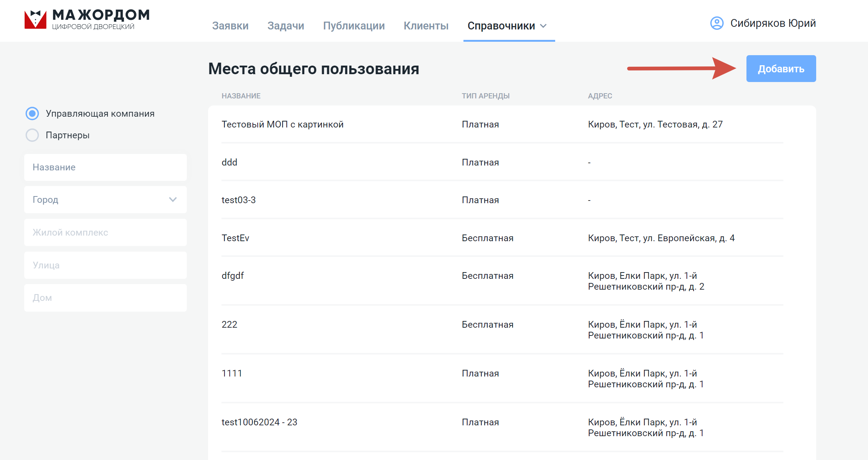Focus the Название search field
Image resolution: width=868 pixels, height=460 pixels.
pos(105,167)
